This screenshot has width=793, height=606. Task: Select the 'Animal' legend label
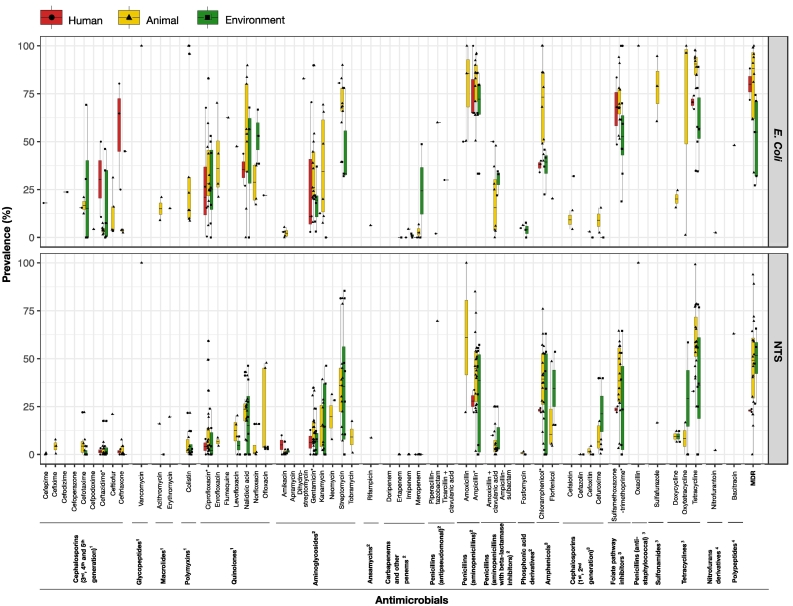[x=162, y=20]
